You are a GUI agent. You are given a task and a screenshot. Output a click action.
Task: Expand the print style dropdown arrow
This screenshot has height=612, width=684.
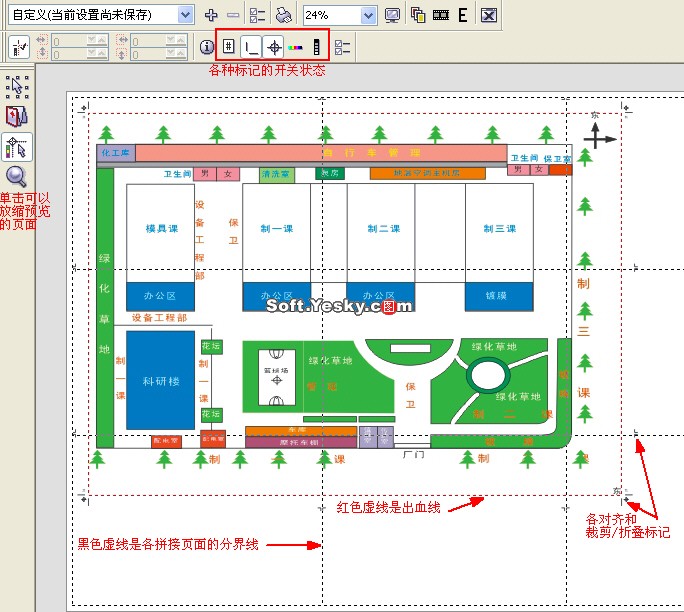point(186,15)
